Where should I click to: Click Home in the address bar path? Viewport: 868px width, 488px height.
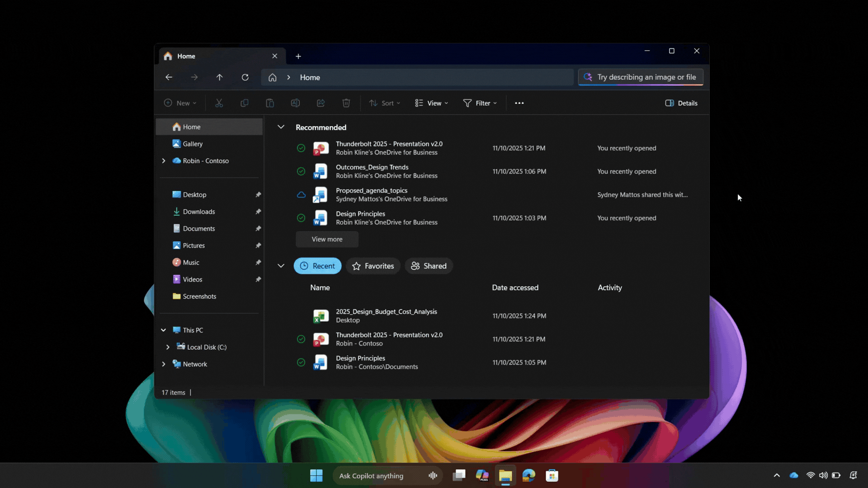(310, 77)
